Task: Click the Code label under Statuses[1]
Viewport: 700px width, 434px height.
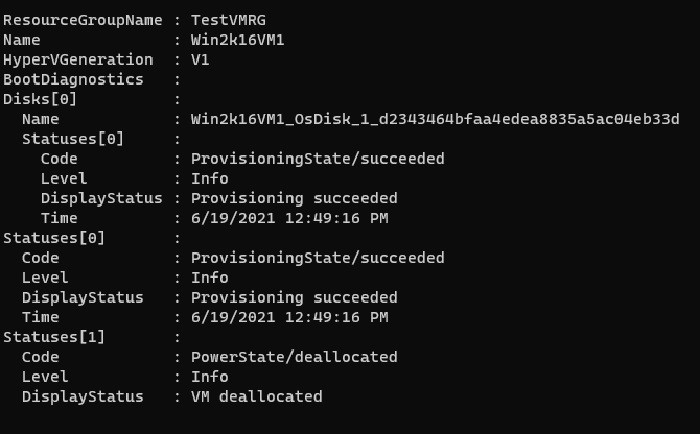Action: (40, 357)
